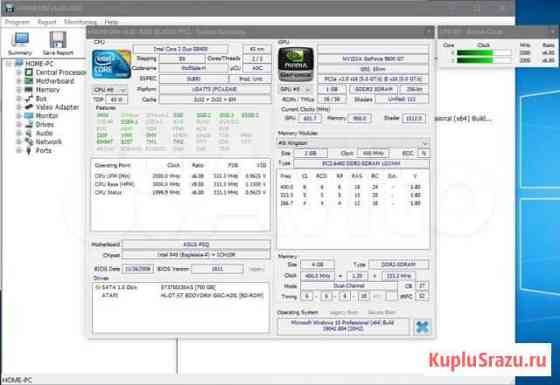Click the TDP value field
Screen dimensions: 560x385
(117, 99)
